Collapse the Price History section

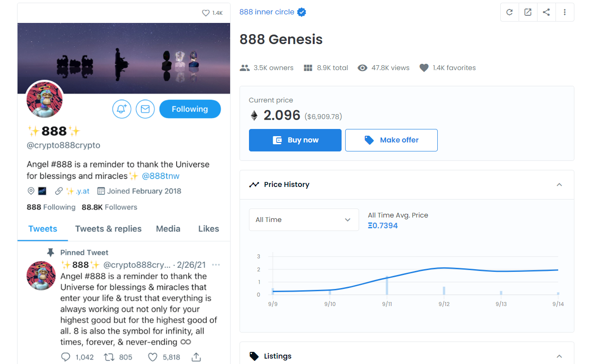(559, 185)
